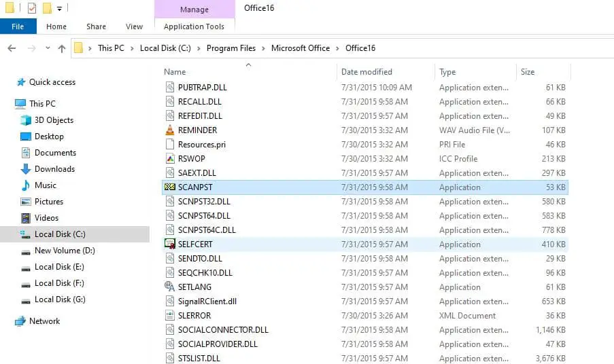Click the Desktop folder icon in sidebar
This screenshot has height=364, width=614.
[25, 136]
